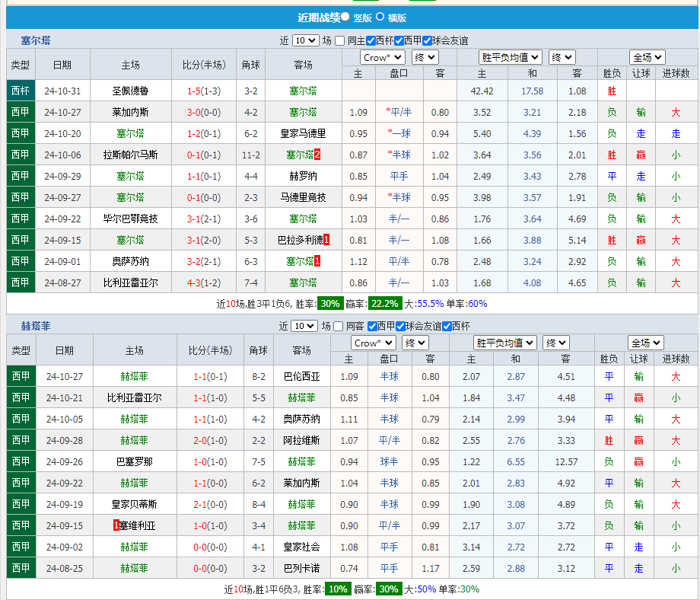The width and height of the screenshot is (700, 600).
Task: Open the 全场 dropdown in 赫塔菲 section
Action: tap(646, 343)
